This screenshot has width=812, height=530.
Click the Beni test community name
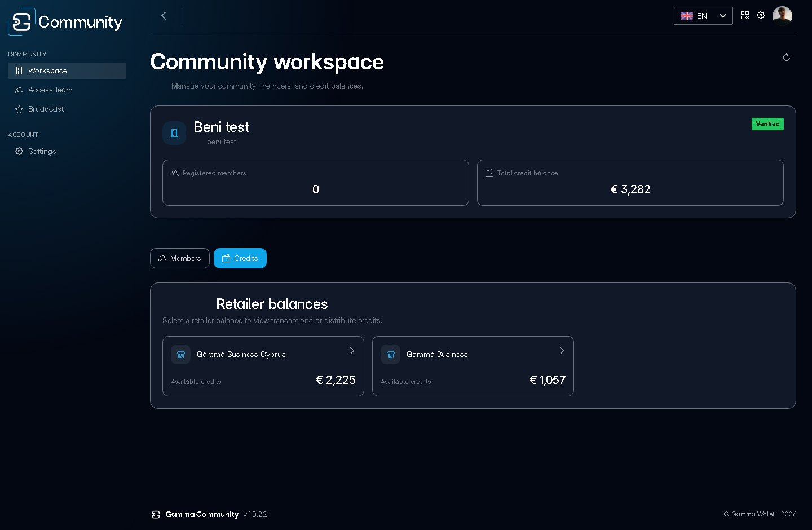221,127
